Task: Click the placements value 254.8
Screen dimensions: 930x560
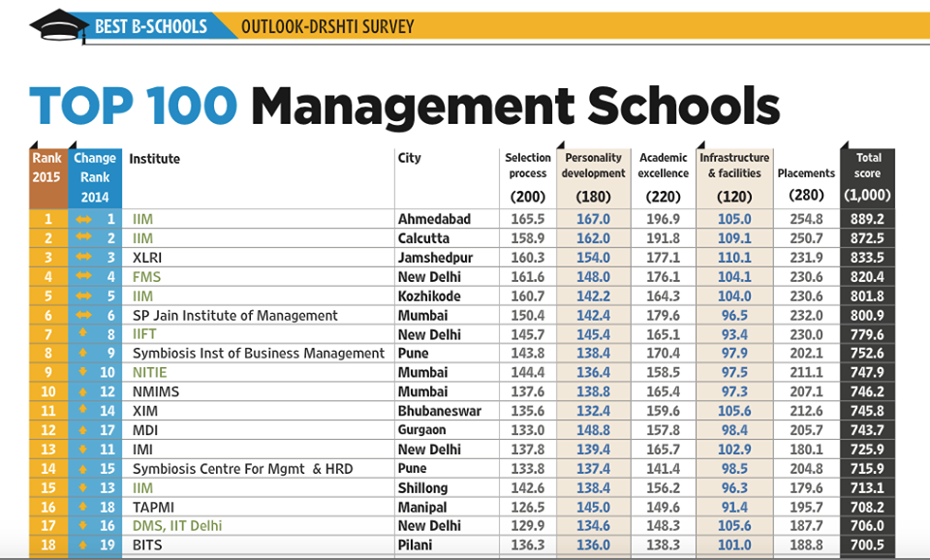Action: (806, 219)
